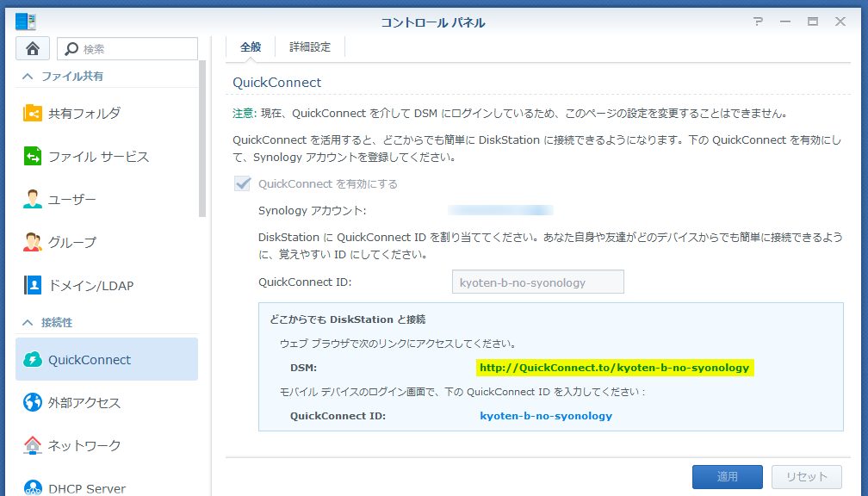Select 共有フォルダ text in sidebar

[84, 114]
